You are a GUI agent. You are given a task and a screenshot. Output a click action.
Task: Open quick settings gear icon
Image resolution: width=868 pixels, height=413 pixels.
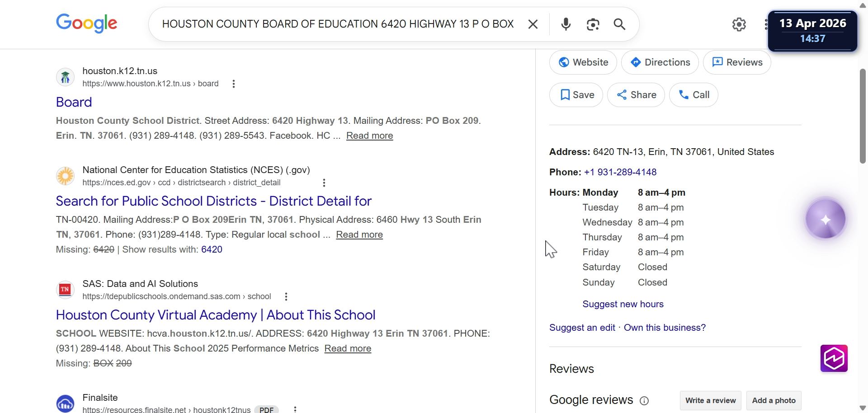pos(739,24)
